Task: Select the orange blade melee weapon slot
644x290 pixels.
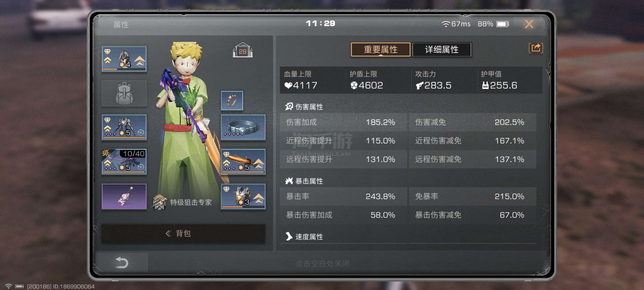Action: pyautogui.click(x=243, y=161)
